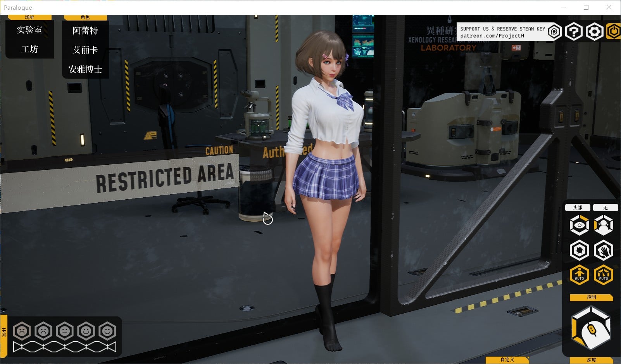Click the camera shutter hexagon icon
The height and width of the screenshot is (364, 621).
(579, 250)
